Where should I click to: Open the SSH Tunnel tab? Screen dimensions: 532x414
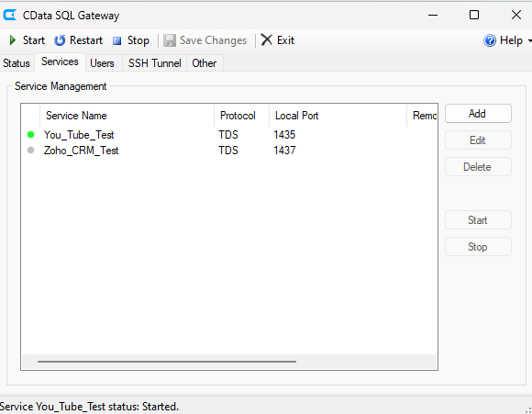[x=154, y=63]
